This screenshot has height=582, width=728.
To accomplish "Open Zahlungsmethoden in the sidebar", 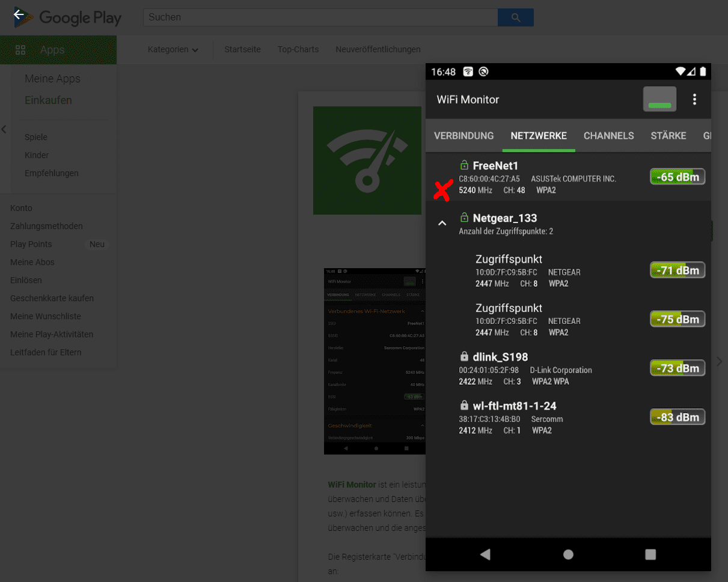I will pyautogui.click(x=46, y=226).
